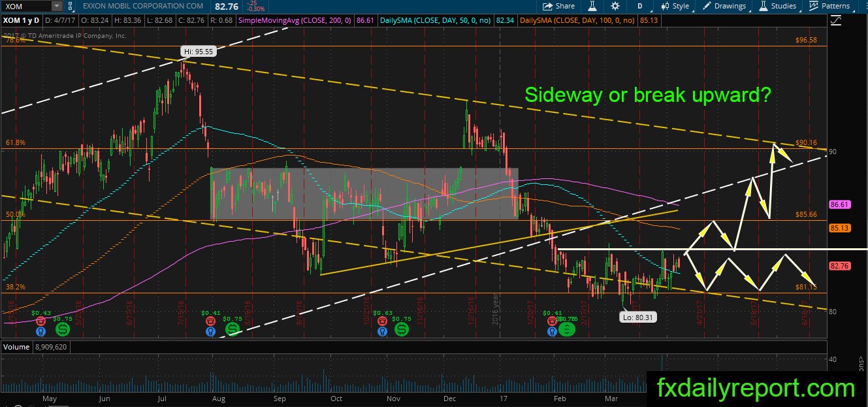Click the February earnings phone icon
The width and height of the screenshot is (868, 407).
[x=553, y=321]
